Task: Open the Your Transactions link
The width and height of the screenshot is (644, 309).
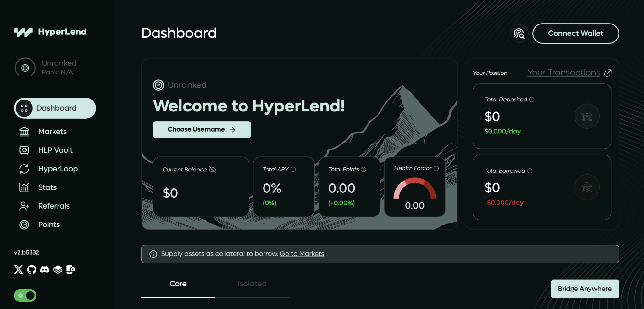Action: coord(564,73)
